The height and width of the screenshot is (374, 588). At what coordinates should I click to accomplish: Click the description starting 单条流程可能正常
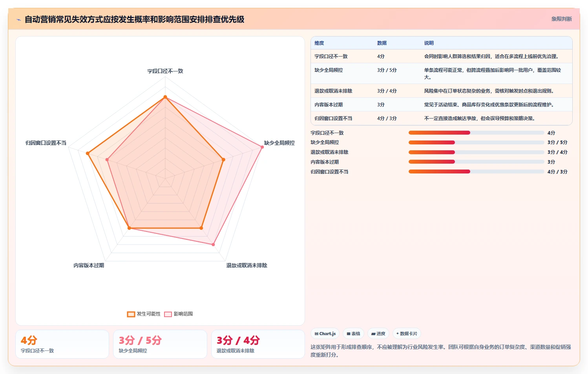pos(492,74)
